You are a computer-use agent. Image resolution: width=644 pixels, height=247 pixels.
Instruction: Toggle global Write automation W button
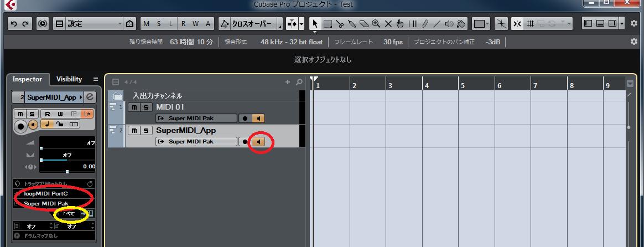click(x=195, y=24)
